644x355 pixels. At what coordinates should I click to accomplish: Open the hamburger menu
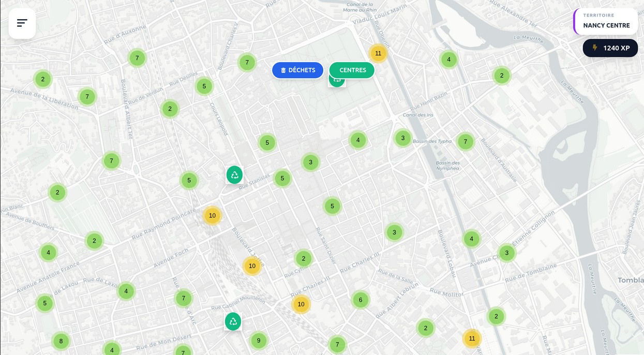click(22, 23)
